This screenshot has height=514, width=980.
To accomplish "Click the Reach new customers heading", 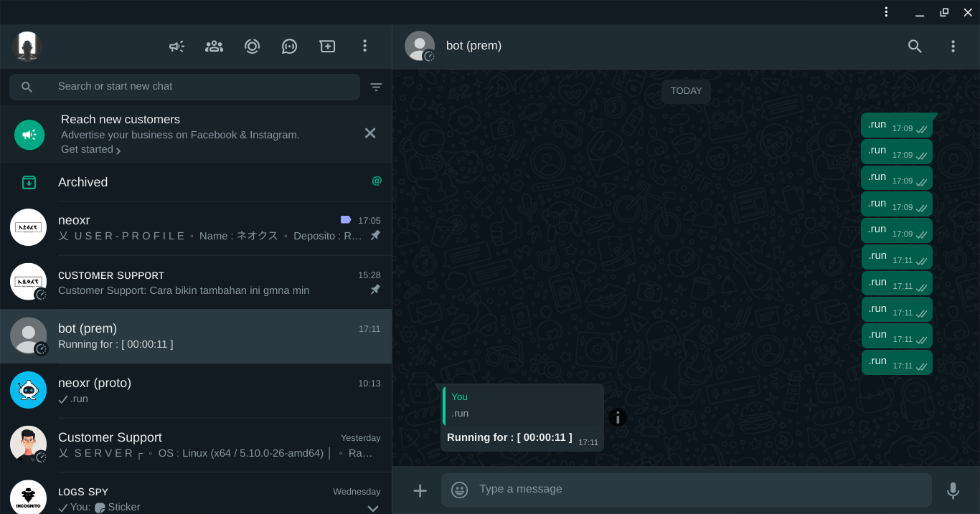I will (x=121, y=120).
